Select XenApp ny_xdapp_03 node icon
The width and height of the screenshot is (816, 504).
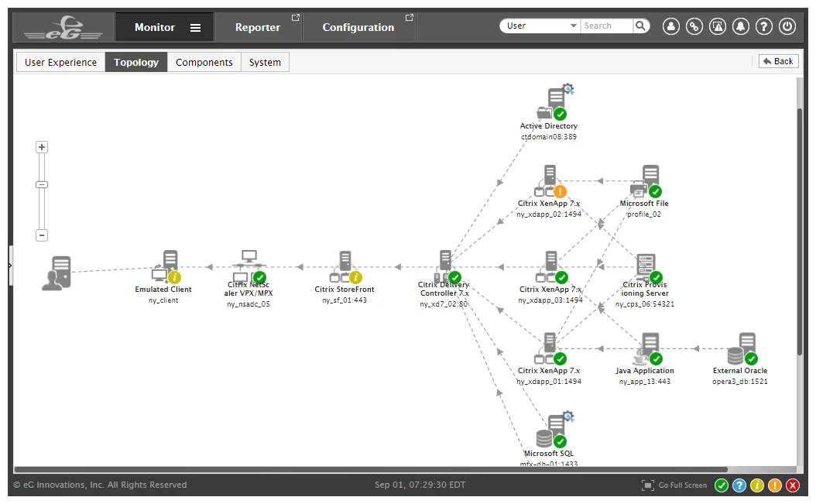pyautogui.click(x=551, y=268)
